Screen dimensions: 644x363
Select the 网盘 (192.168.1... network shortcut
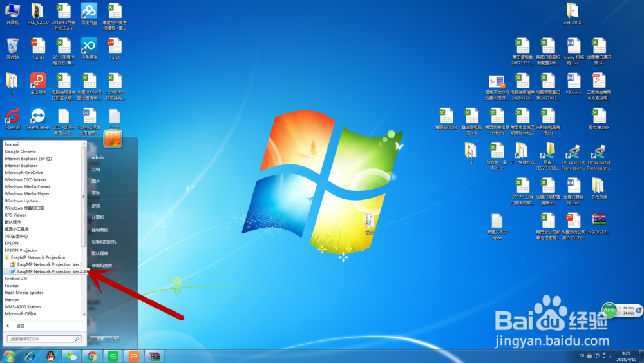[x=548, y=156]
